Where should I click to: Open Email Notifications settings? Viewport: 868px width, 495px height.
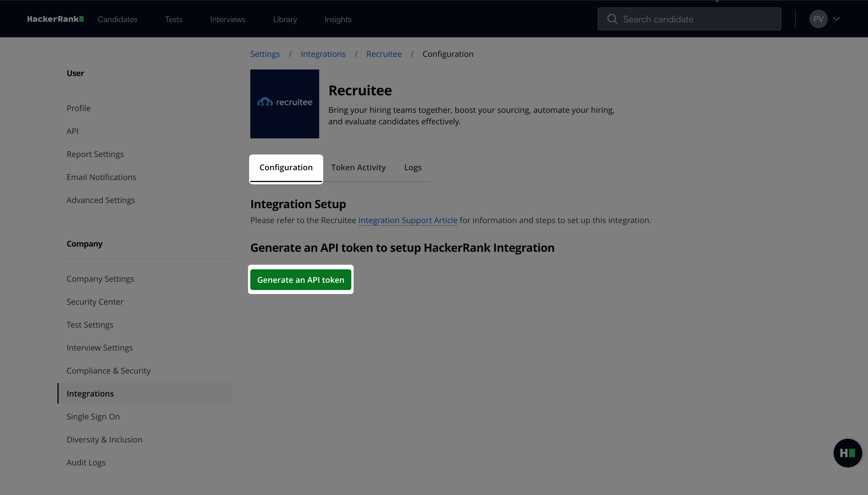coord(101,177)
